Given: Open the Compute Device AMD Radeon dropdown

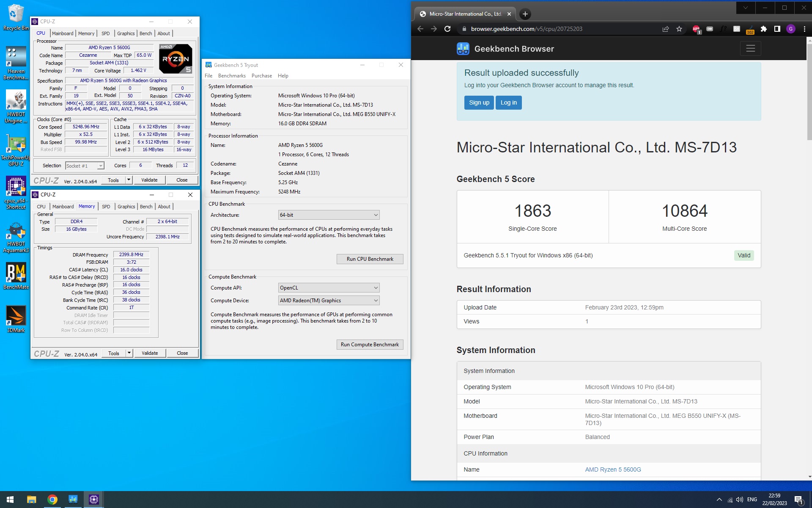Looking at the screenshot, I should pyautogui.click(x=329, y=301).
